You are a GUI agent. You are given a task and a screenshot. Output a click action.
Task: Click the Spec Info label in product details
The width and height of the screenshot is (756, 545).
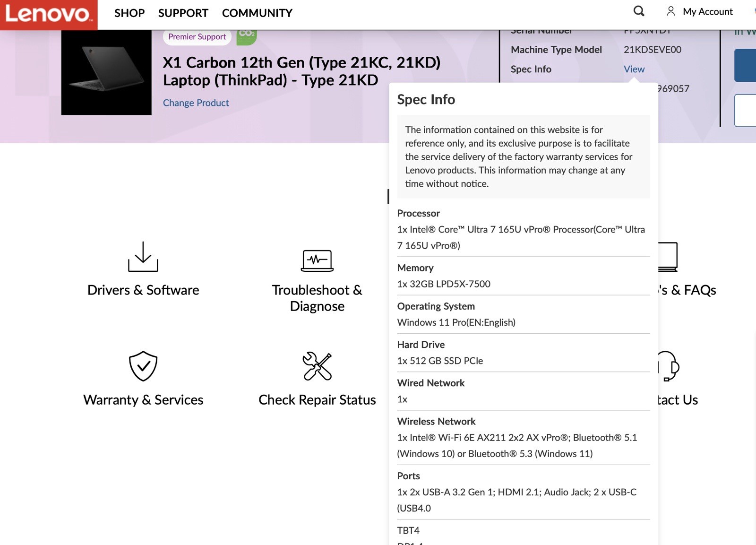(531, 69)
